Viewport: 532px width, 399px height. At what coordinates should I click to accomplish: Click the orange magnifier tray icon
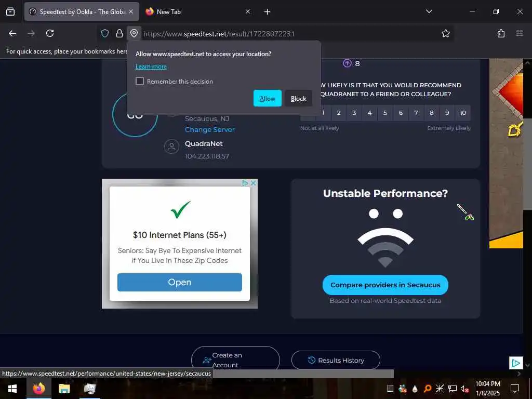click(427, 389)
